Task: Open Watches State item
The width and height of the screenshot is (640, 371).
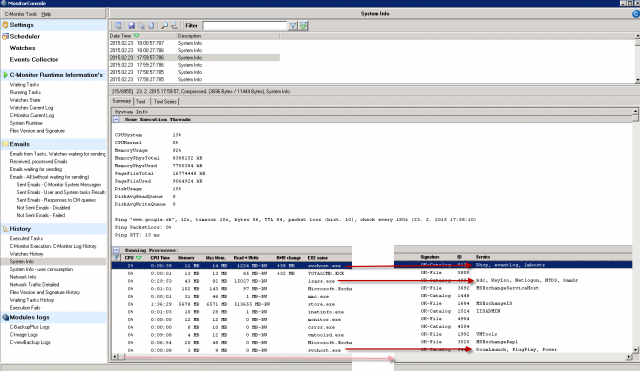Action: coord(25,100)
